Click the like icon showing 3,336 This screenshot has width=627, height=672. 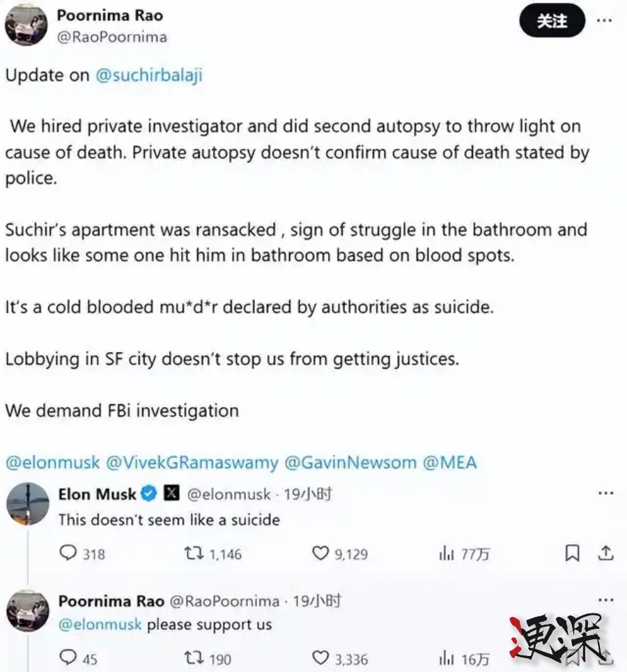[320, 655]
